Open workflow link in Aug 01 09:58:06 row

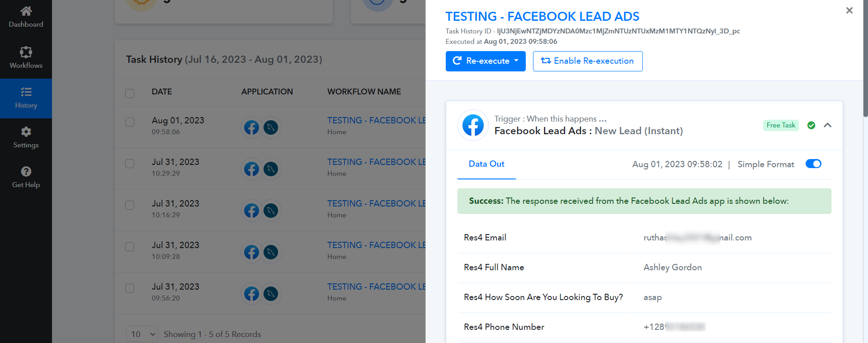click(x=376, y=120)
